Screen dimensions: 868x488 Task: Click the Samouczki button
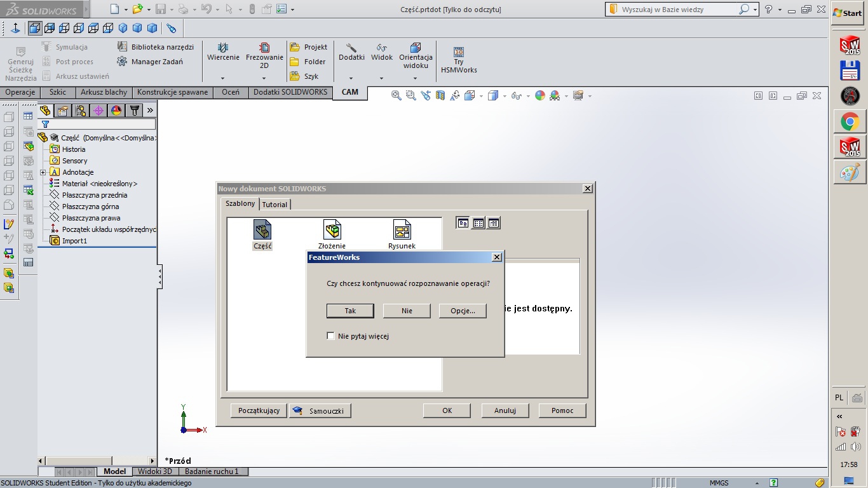coord(320,410)
